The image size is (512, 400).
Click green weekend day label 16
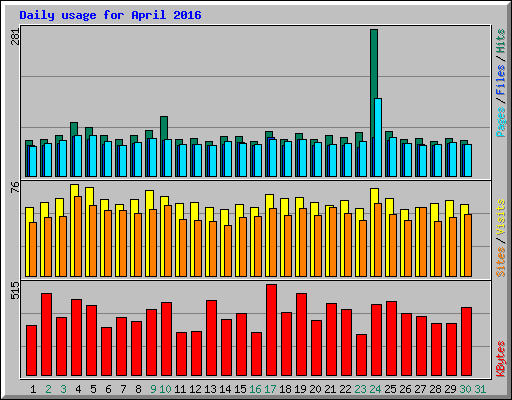point(255,389)
